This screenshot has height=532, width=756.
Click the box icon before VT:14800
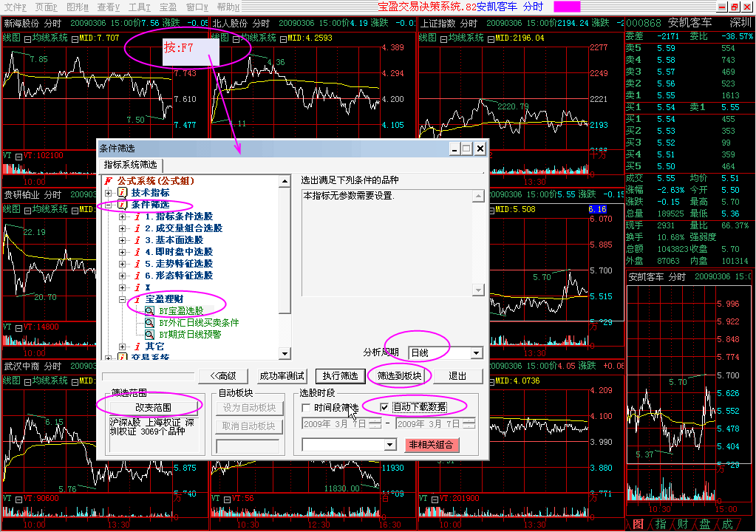coord(18,328)
